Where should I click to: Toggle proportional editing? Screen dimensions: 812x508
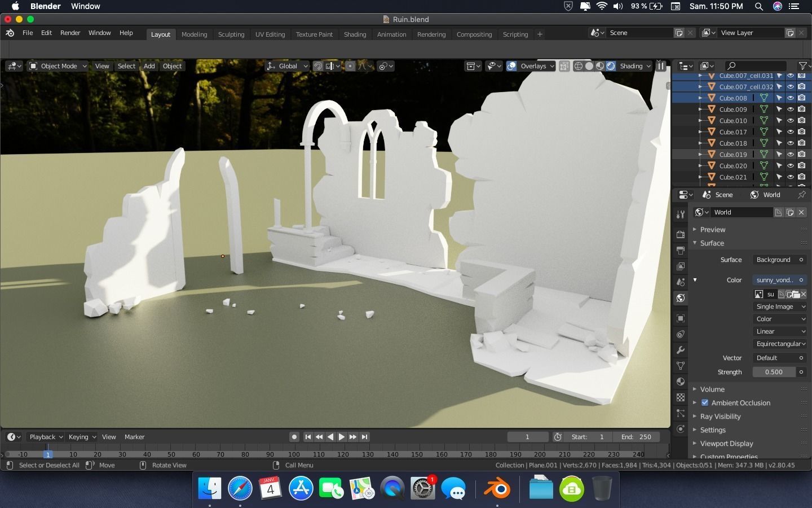[350, 66]
